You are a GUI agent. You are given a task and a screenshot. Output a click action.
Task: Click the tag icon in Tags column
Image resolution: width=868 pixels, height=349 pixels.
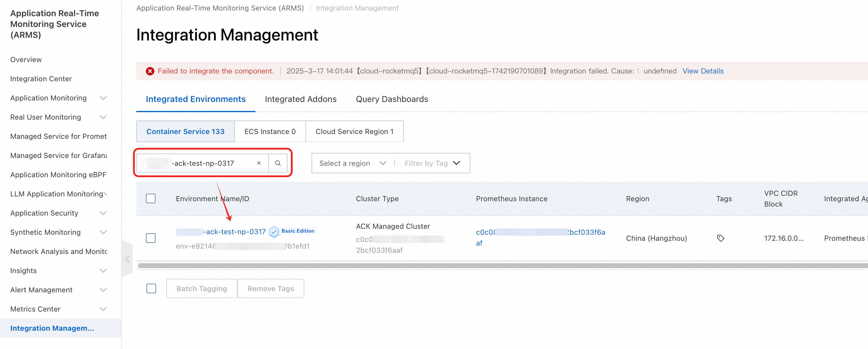pos(720,238)
